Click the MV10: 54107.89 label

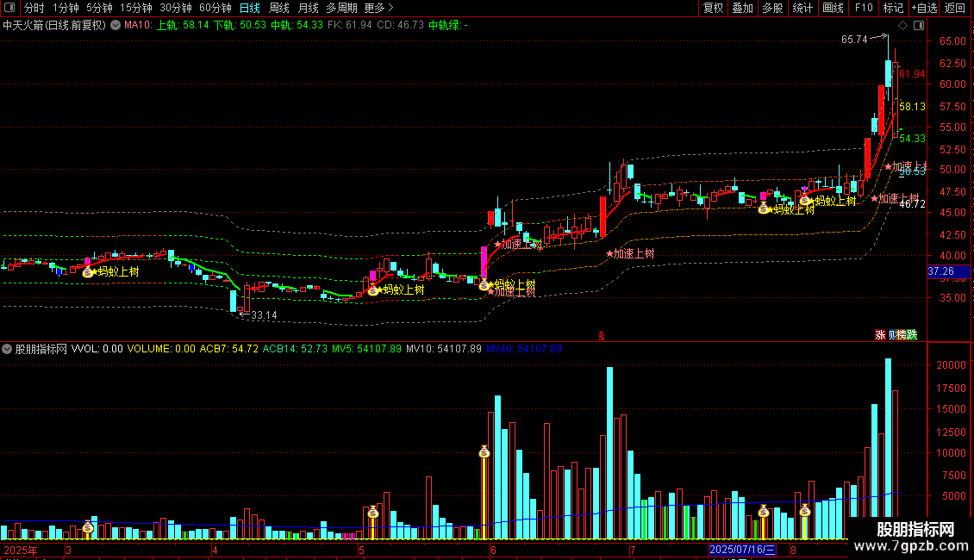(444, 349)
